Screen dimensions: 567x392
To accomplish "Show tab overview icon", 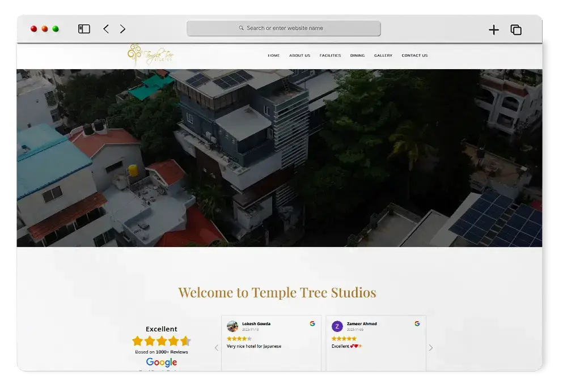I will click(x=516, y=29).
